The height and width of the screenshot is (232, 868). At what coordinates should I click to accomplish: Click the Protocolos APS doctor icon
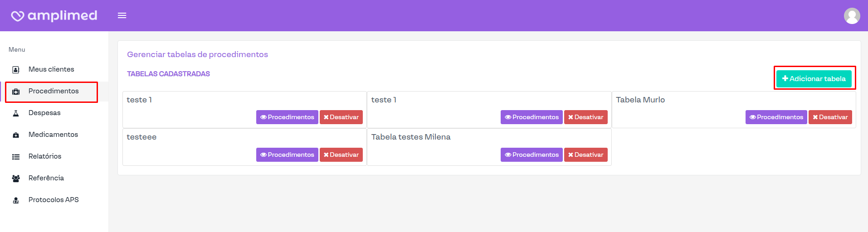click(x=16, y=200)
